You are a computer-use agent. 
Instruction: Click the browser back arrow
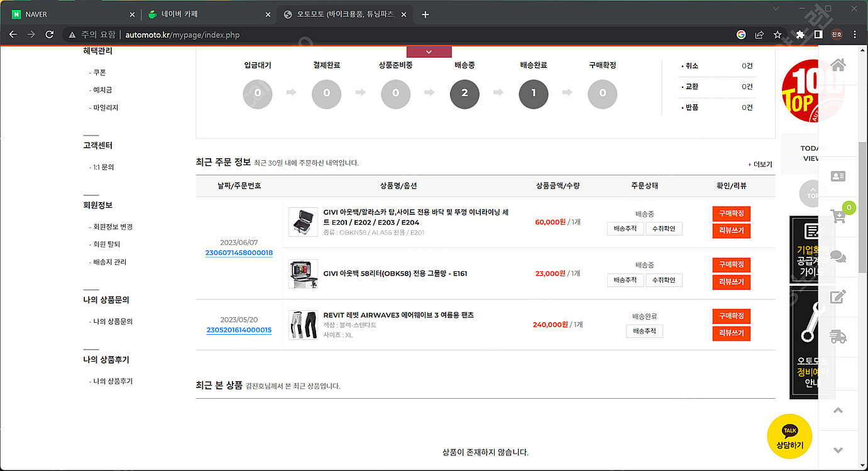[13, 35]
